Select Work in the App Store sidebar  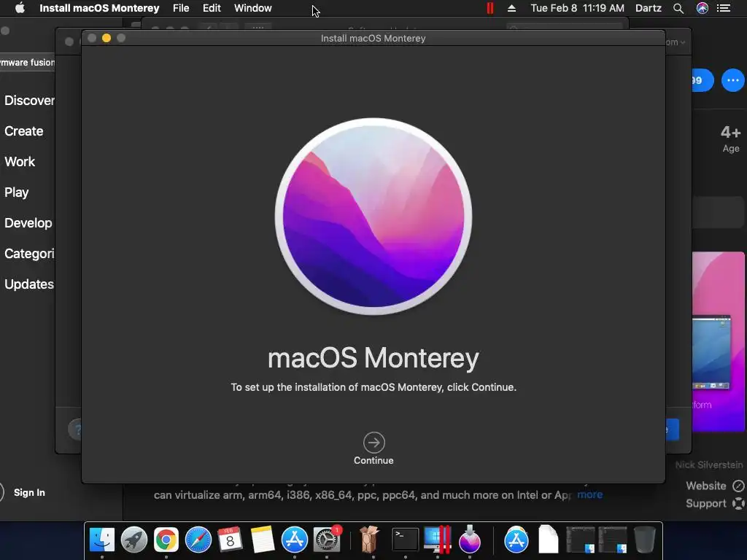pyautogui.click(x=20, y=161)
